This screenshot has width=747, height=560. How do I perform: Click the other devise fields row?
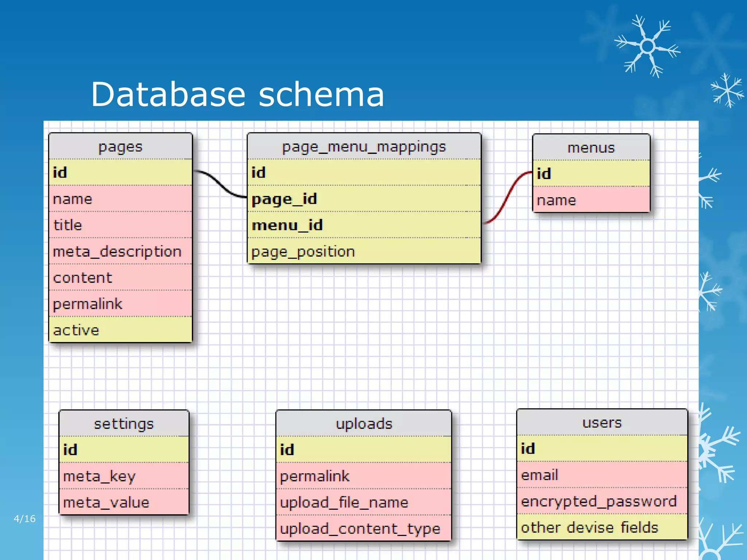tap(589, 528)
